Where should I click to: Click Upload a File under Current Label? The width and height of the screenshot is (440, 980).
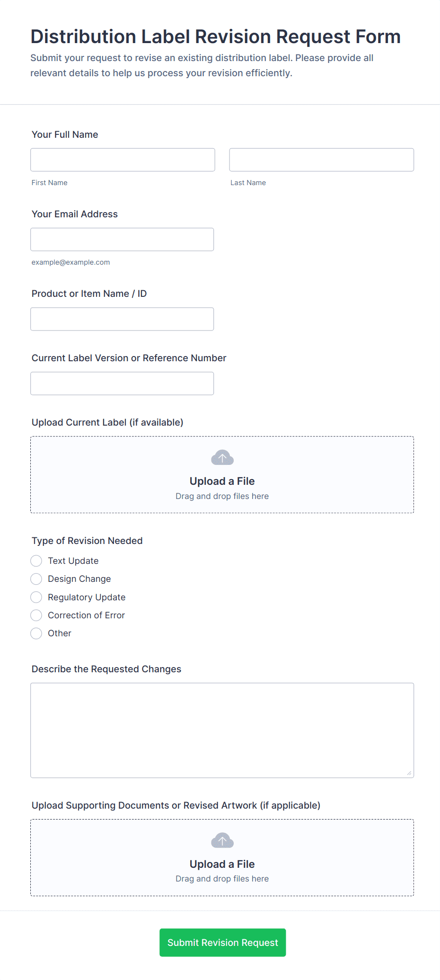pos(222,481)
